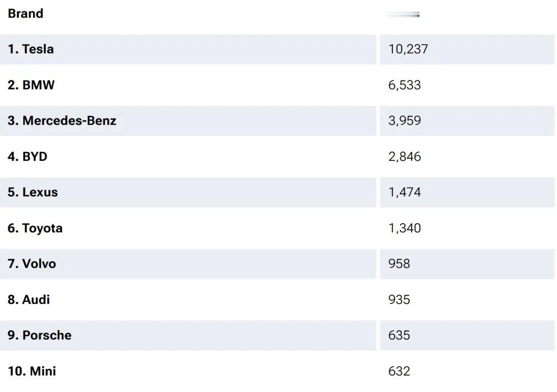
Task: Select the 8. Audi row label
Action: point(29,299)
